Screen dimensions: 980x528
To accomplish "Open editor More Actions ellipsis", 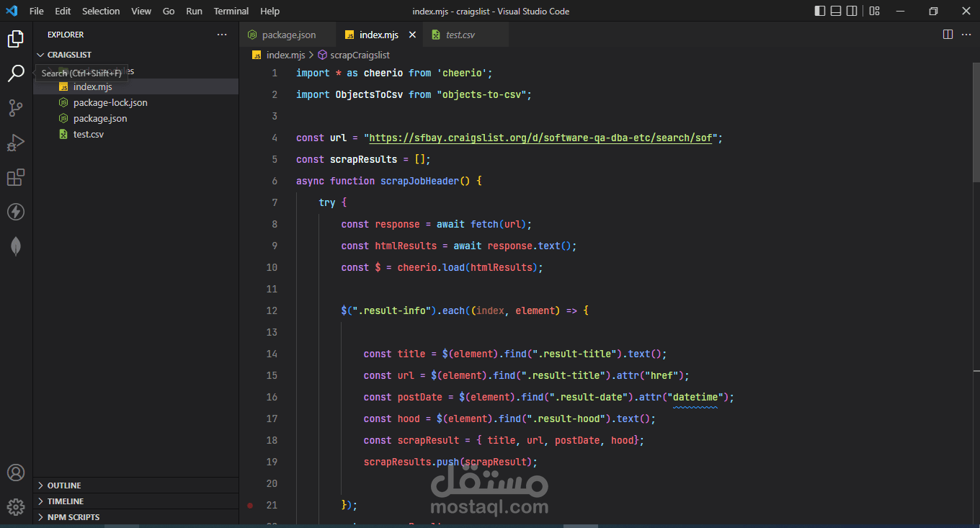I will (966, 35).
